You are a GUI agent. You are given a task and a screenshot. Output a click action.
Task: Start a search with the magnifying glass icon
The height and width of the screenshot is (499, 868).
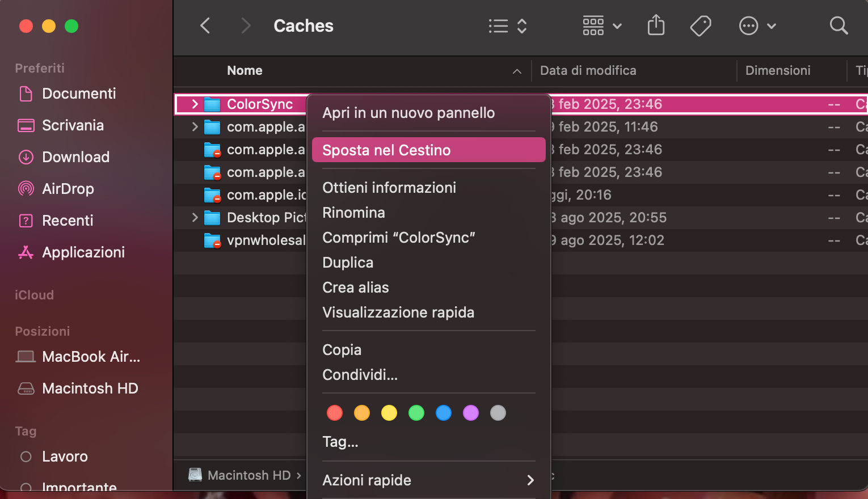[x=838, y=26]
